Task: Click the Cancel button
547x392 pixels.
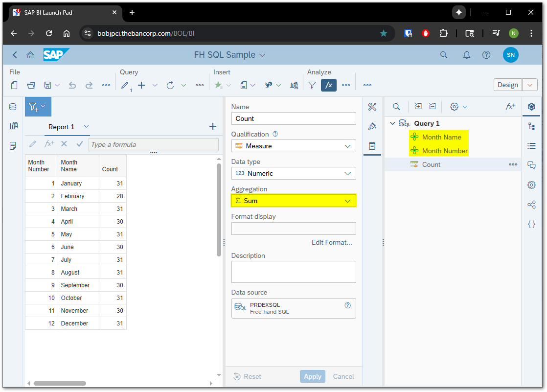Action: click(x=343, y=376)
